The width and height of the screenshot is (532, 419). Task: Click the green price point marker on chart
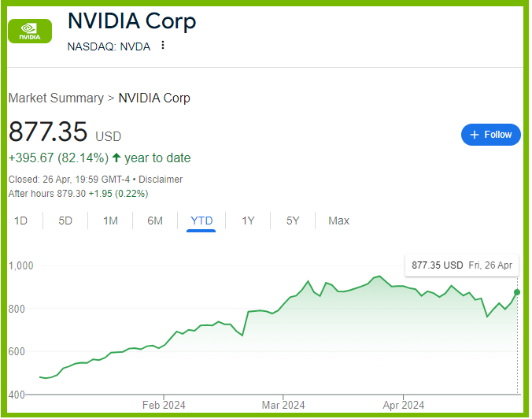click(x=517, y=292)
